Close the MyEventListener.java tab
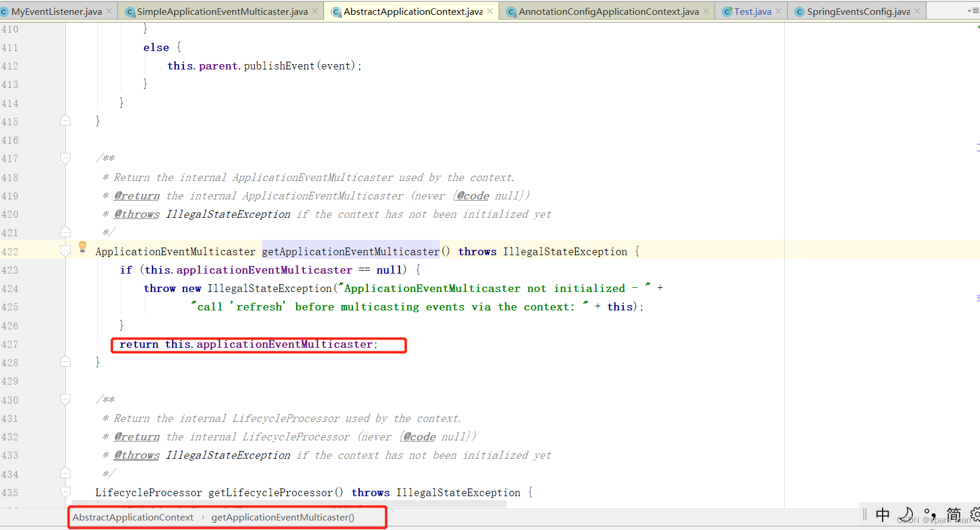The width and height of the screenshot is (980, 530). click(x=109, y=11)
